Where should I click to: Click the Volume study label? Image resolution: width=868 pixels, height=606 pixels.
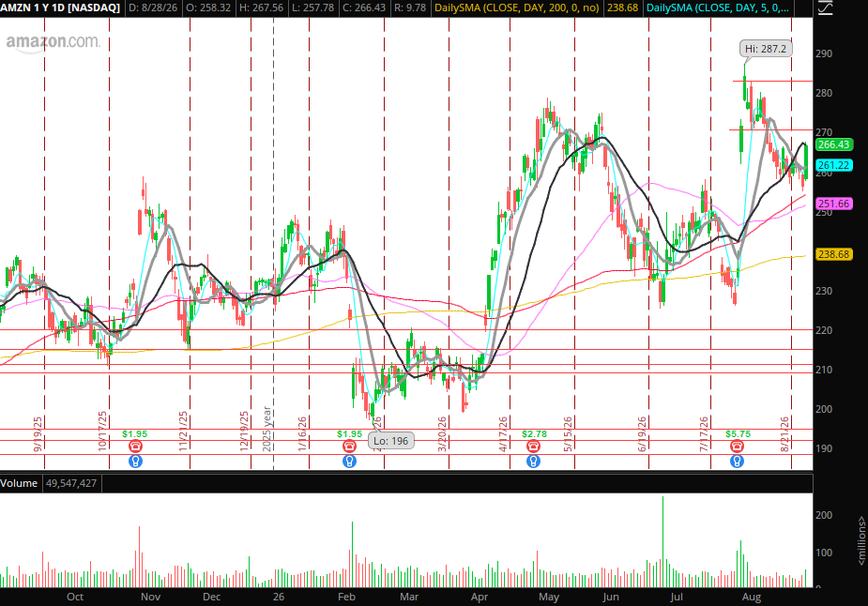pyautogui.click(x=19, y=483)
